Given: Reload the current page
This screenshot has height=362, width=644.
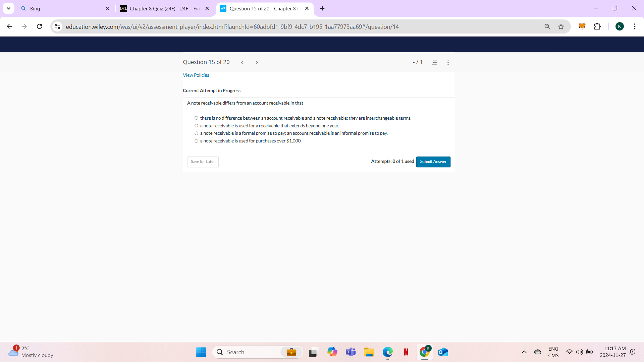Looking at the screenshot, I should [39, 26].
